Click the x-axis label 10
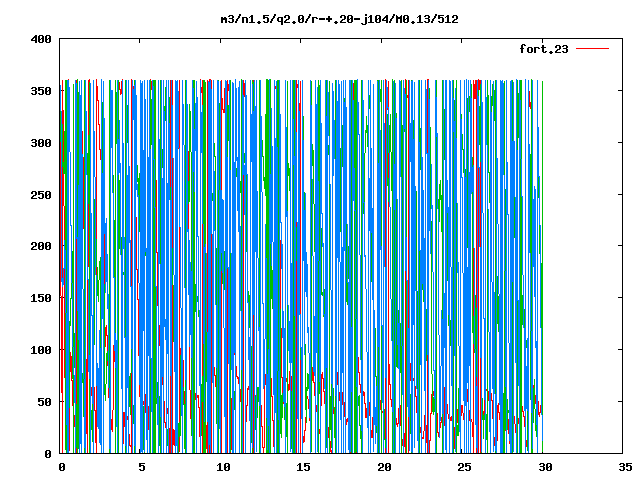The width and height of the screenshot is (640, 480). 223,467
